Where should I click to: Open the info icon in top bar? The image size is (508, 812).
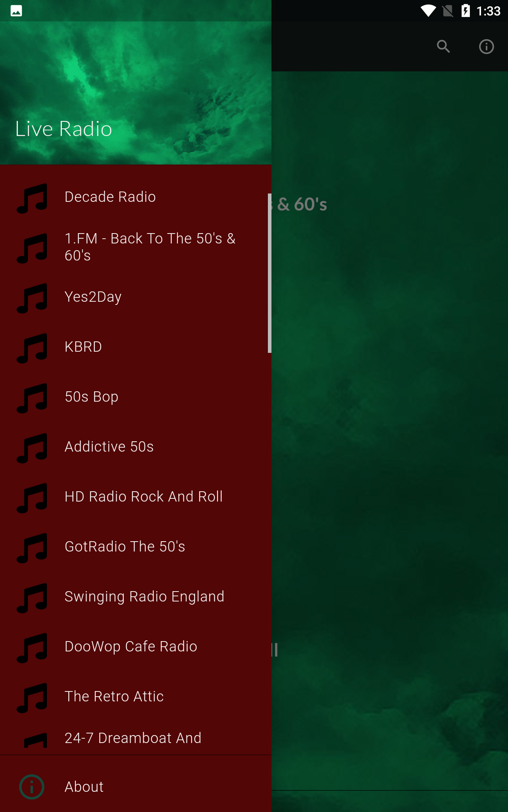tap(486, 46)
